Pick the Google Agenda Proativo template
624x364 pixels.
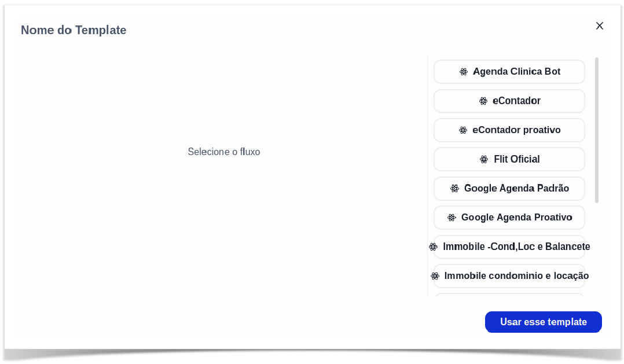pos(509,218)
